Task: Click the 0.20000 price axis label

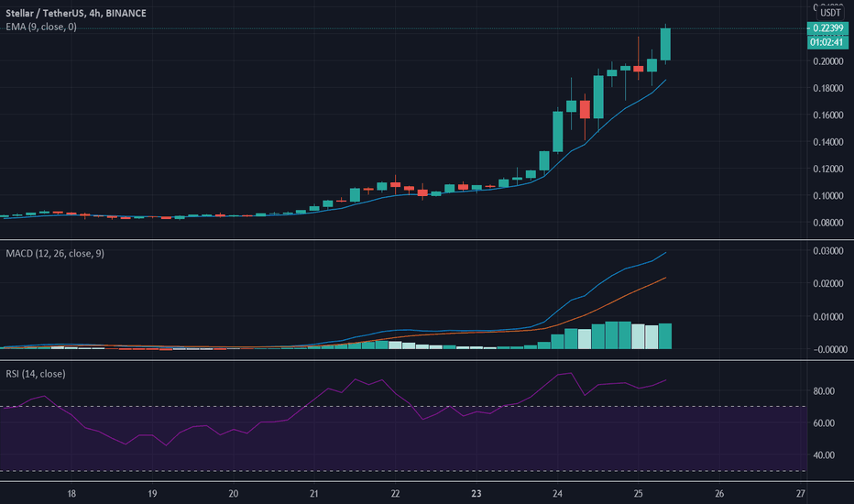Action: coord(827,61)
